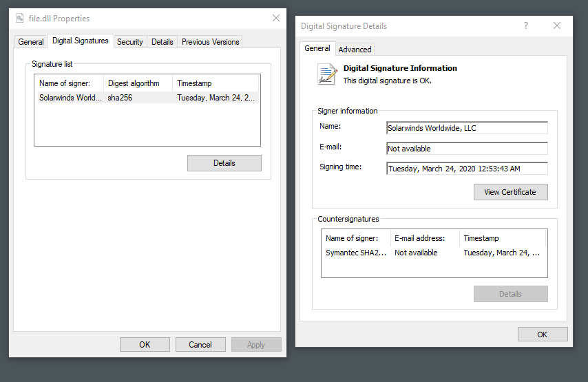Click Details button under Signature list
Viewport: 588px width, 382px height.
coord(224,163)
